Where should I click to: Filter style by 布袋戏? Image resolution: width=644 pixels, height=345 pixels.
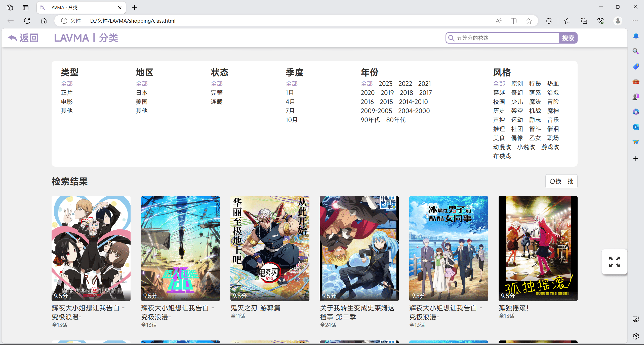502,156
